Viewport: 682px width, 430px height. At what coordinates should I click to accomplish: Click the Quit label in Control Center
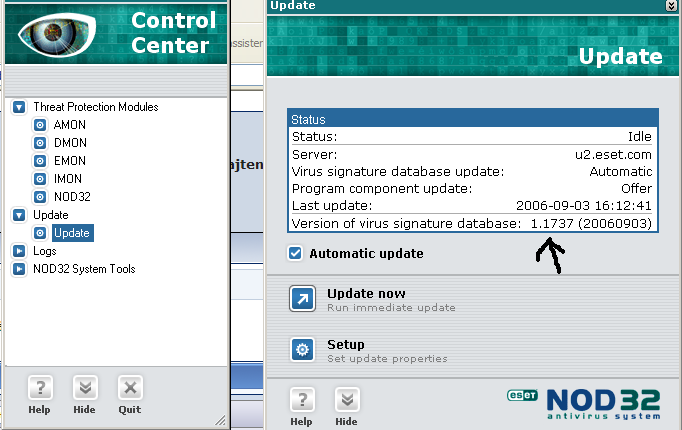130,410
